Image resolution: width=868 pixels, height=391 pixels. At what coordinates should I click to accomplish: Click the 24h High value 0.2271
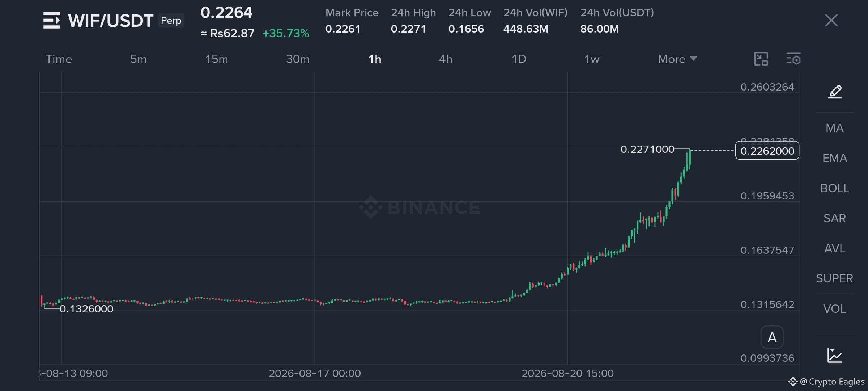click(x=408, y=29)
